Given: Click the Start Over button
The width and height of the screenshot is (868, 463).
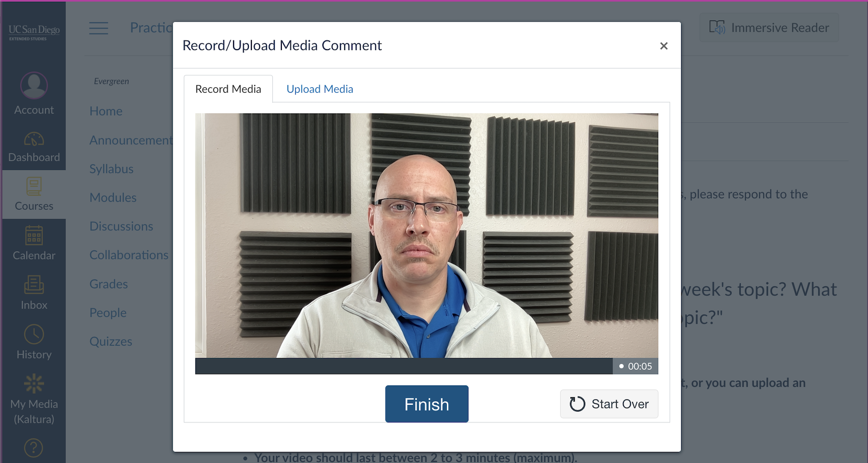Looking at the screenshot, I should [609, 404].
